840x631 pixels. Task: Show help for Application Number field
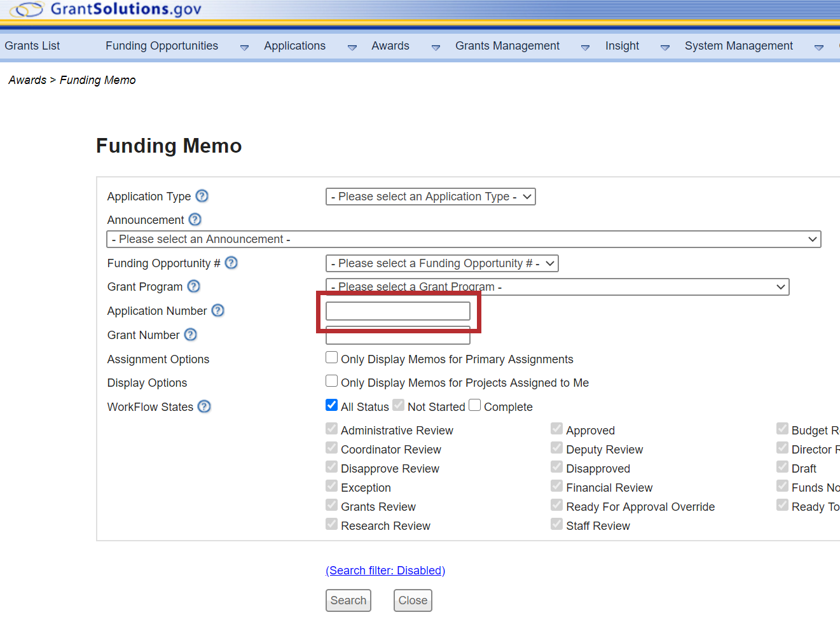(218, 310)
